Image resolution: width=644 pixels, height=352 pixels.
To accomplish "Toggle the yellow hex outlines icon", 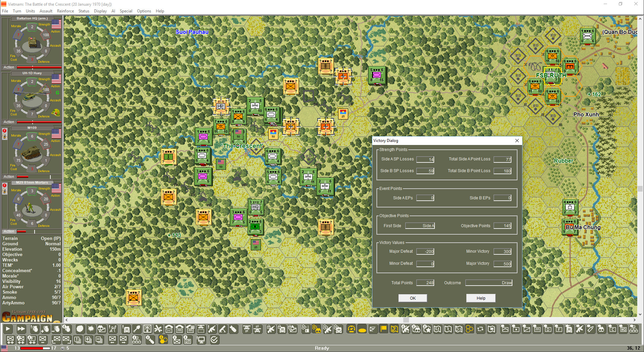I will (x=469, y=329).
